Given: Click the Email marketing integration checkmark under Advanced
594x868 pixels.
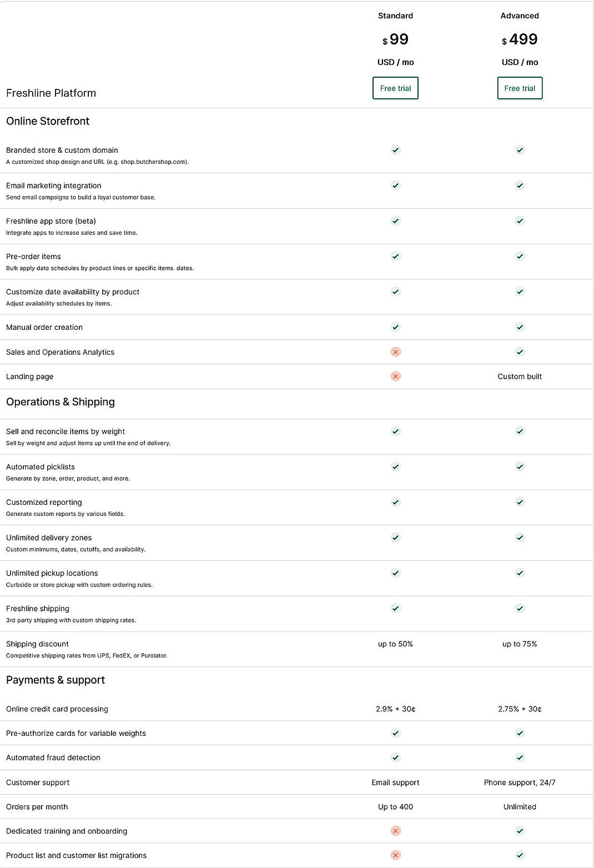Looking at the screenshot, I should pyautogui.click(x=520, y=185).
